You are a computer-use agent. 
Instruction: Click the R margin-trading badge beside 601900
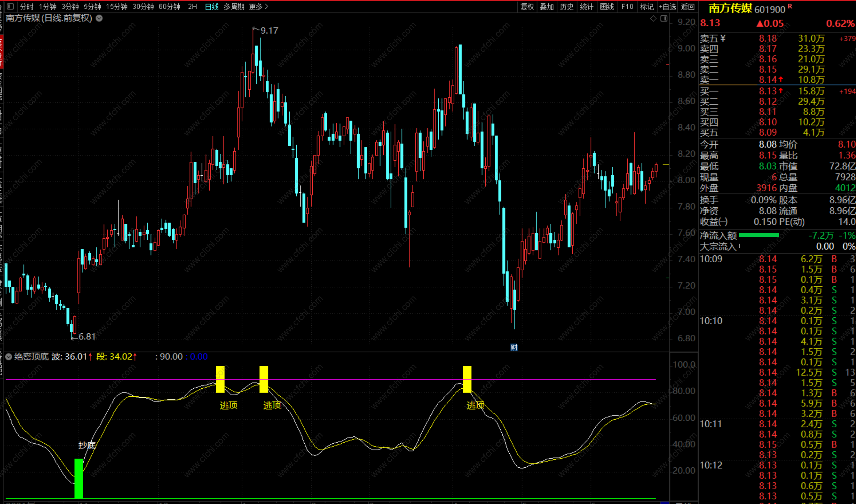pos(790,6)
